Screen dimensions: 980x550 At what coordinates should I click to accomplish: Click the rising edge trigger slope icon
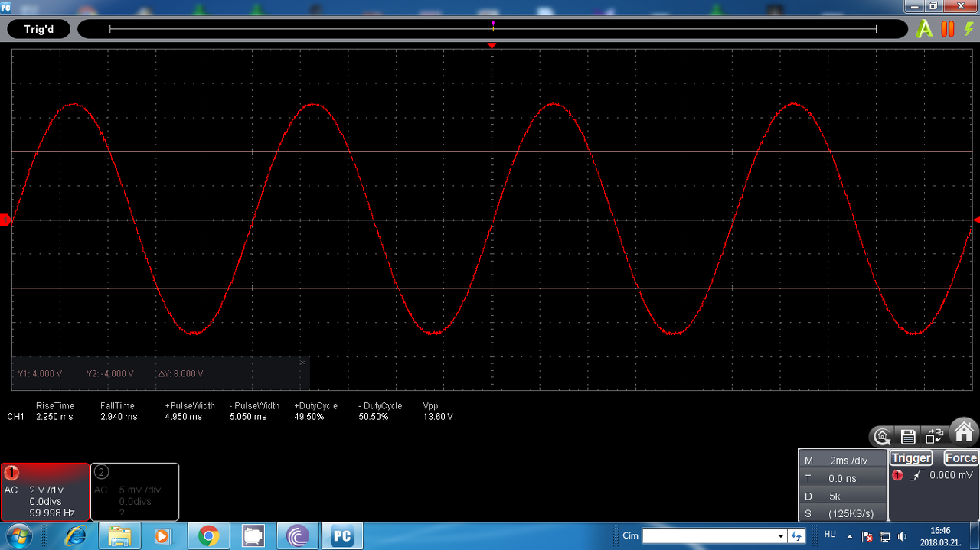(x=916, y=475)
